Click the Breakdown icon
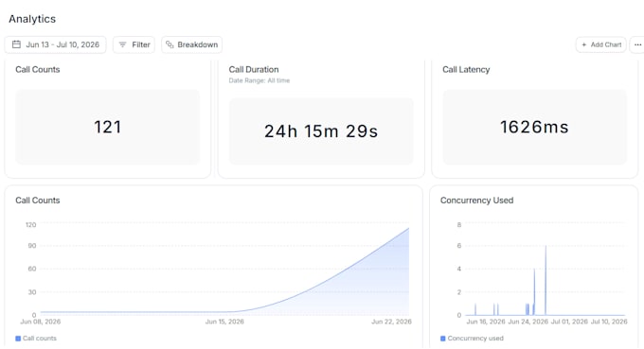This screenshot has width=644, height=349. [x=170, y=44]
